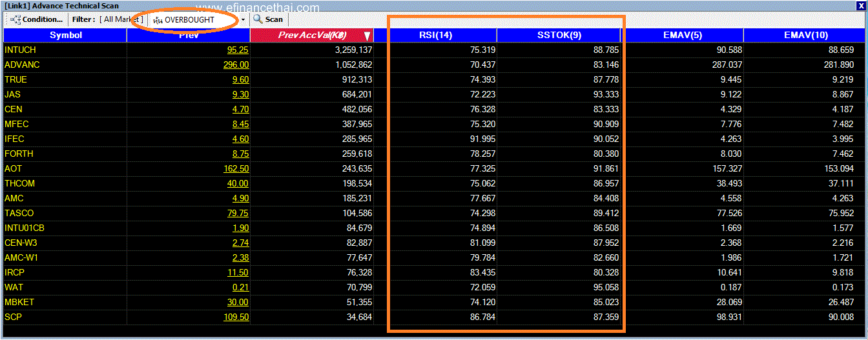Select the JAS symbol
This screenshot has width=868, height=340.
12,94
